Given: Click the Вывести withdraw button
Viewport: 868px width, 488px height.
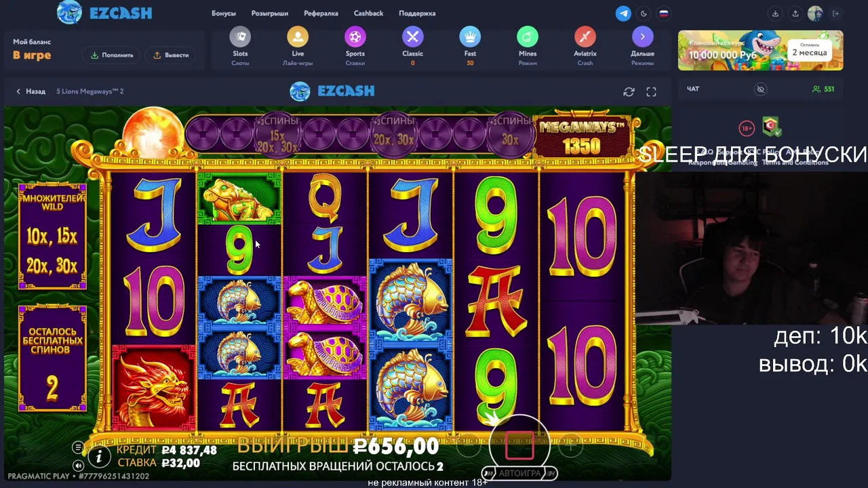Looking at the screenshot, I should (x=172, y=55).
